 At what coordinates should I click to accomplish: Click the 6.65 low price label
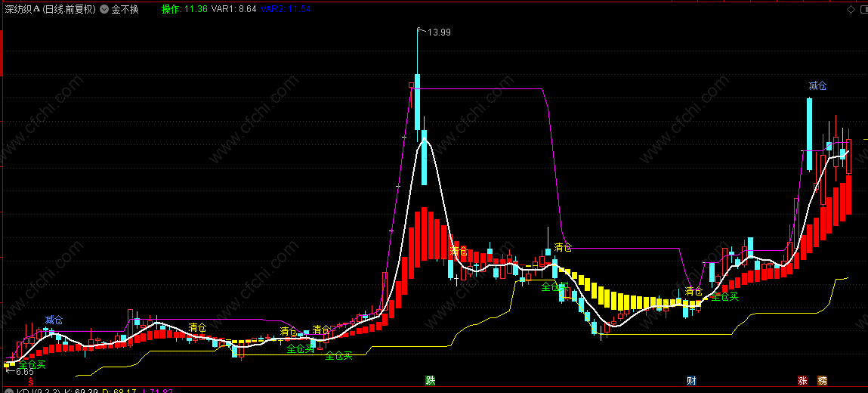(24, 372)
